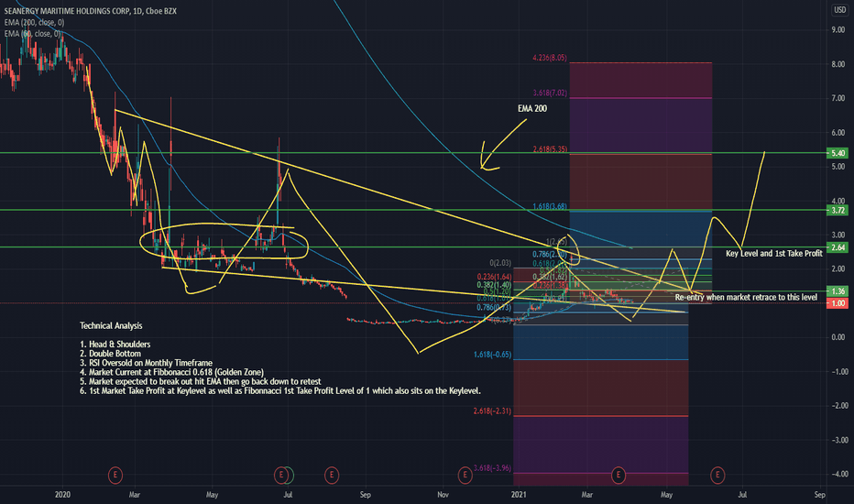Click the Nov label on the time axis
854x504 pixels.
coord(443,495)
